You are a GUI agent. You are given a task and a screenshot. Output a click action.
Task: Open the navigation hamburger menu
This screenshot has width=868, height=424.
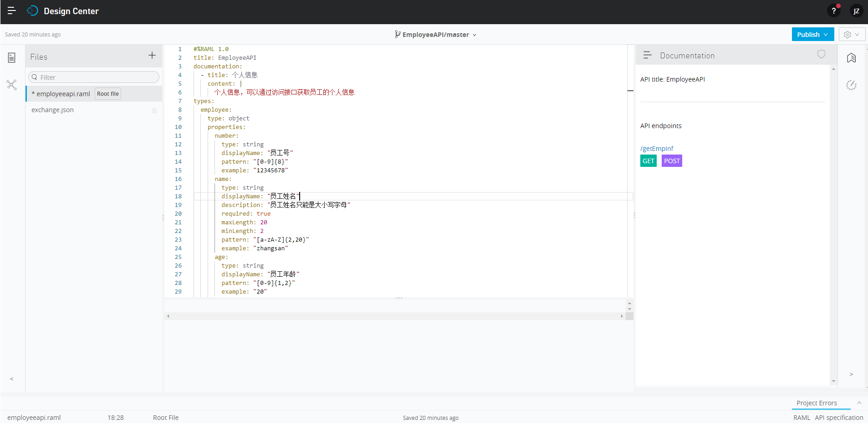(12, 11)
